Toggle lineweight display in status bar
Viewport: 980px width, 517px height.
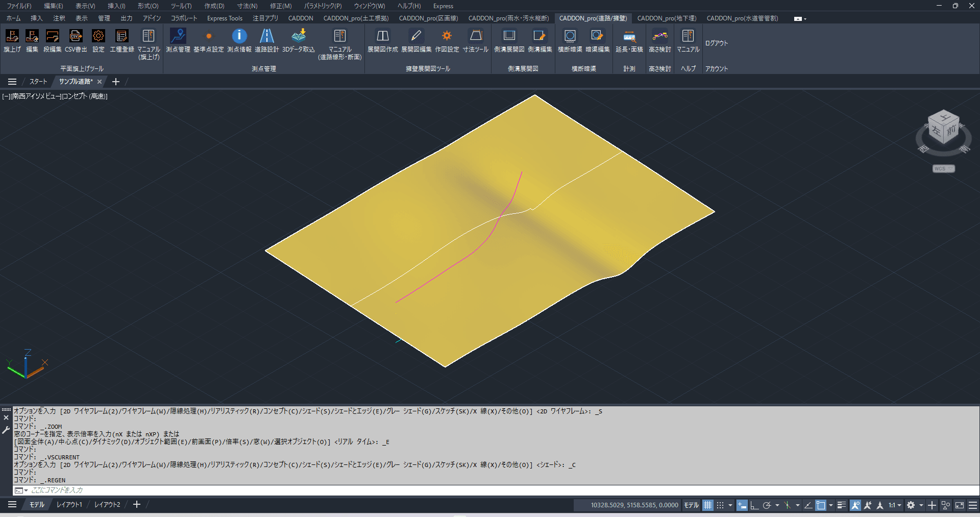coord(842,505)
